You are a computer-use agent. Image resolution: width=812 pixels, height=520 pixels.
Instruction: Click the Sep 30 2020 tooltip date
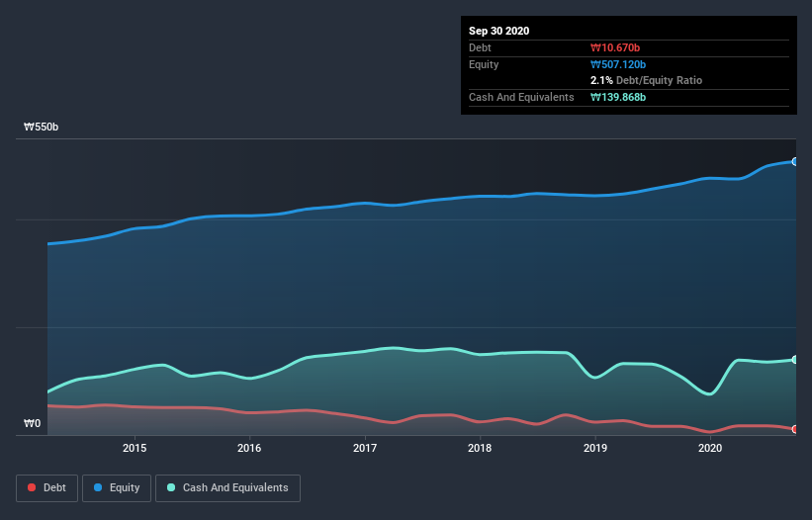498,31
